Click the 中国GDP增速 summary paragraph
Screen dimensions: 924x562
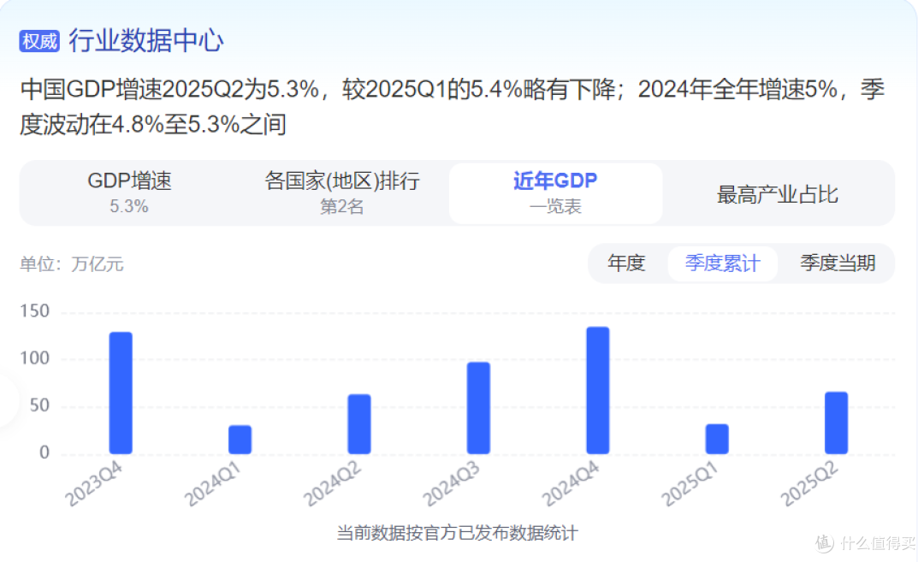(452, 107)
